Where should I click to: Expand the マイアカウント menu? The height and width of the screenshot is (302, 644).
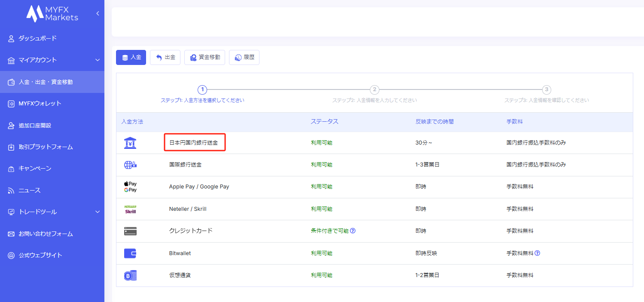point(98,60)
